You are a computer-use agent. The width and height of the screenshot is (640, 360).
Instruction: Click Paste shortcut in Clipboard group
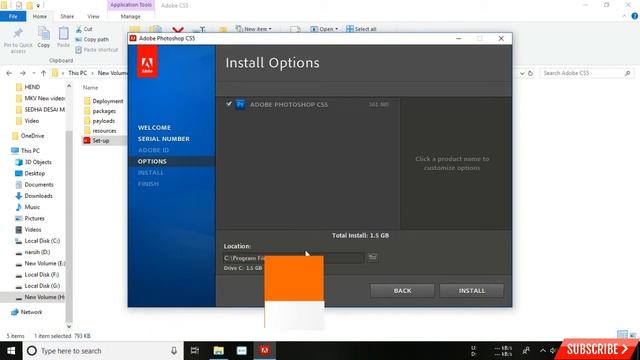point(97,49)
